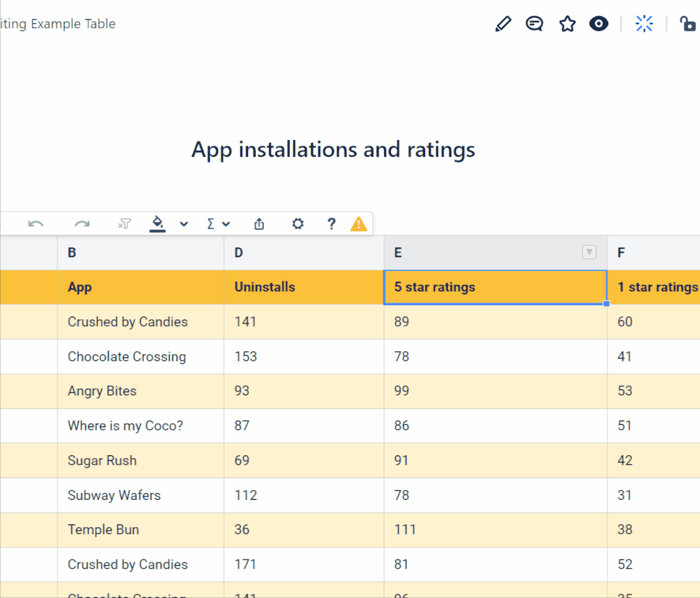Expand the sum function dropdown chevron

click(227, 223)
